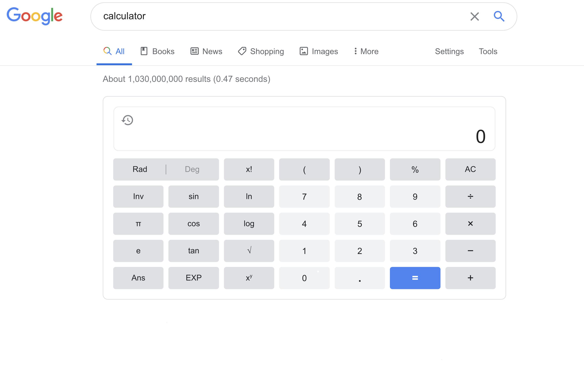584x392 pixels.
Task: Clear the search query with the X icon
Action: [474, 16]
